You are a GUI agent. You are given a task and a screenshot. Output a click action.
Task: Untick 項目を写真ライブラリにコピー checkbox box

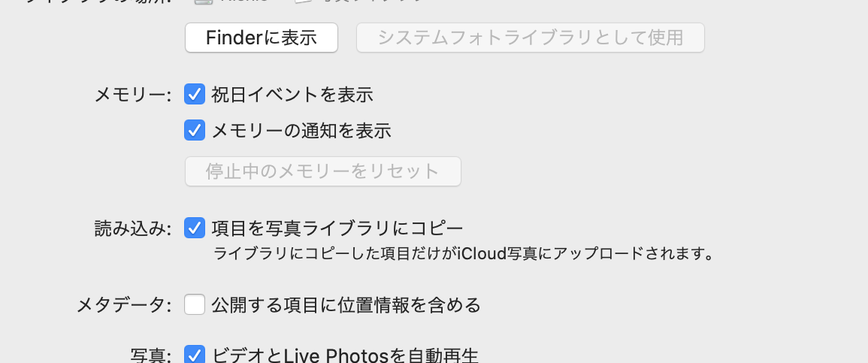pyautogui.click(x=195, y=228)
